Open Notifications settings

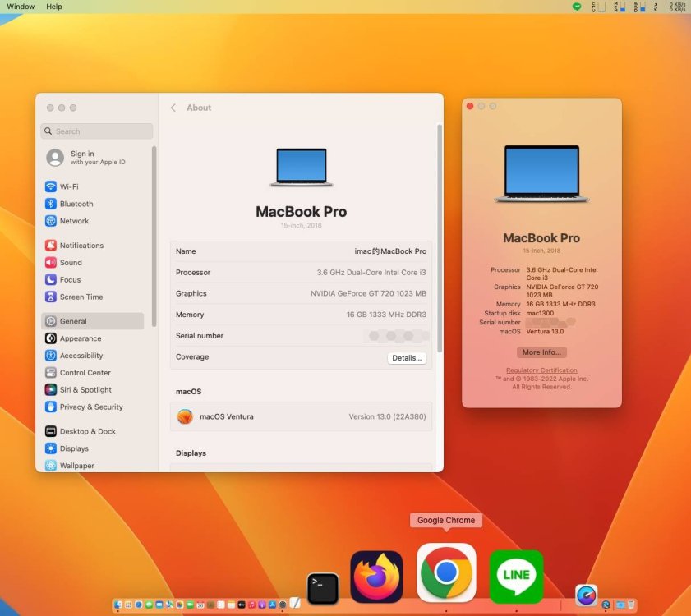(93, 246)
